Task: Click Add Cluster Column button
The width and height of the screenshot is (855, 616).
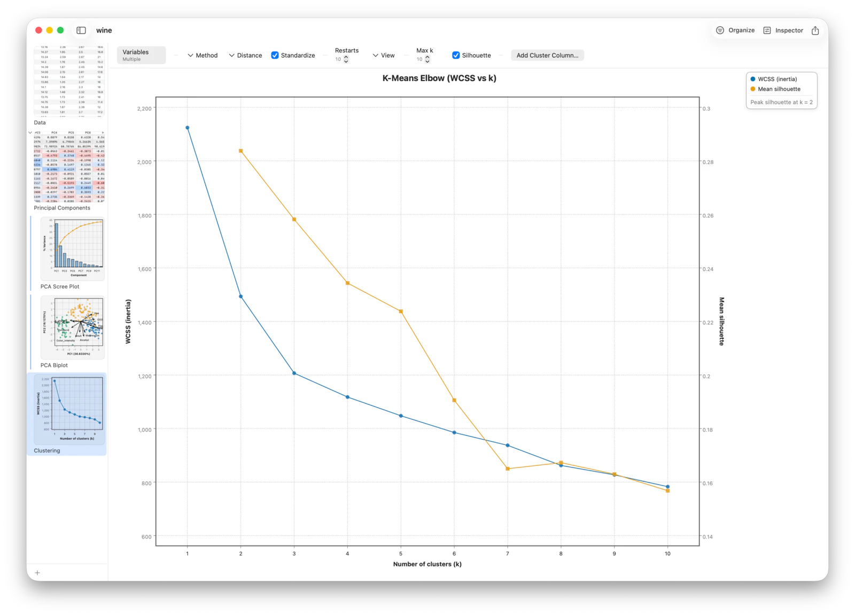Action: [x=547, y=55]
